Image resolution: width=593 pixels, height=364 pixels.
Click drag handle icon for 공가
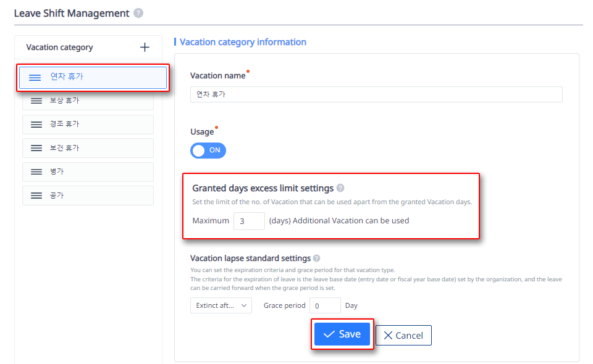click(x=36, y=196)
